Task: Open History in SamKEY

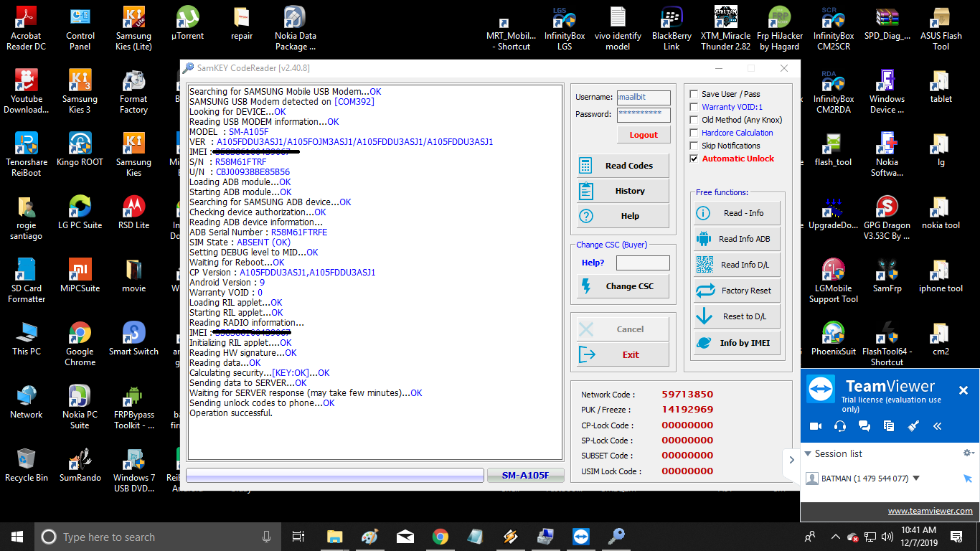Action: (623, 191)
